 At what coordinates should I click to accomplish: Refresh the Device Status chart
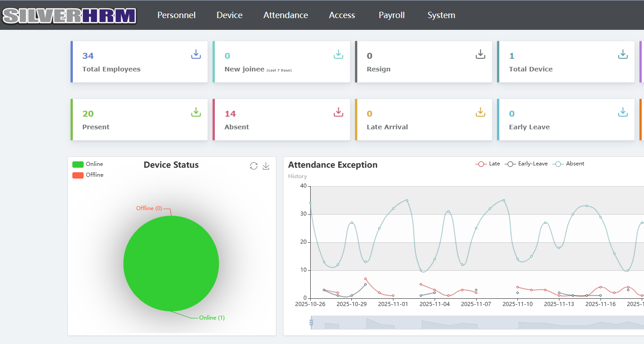tap(254, 166)
